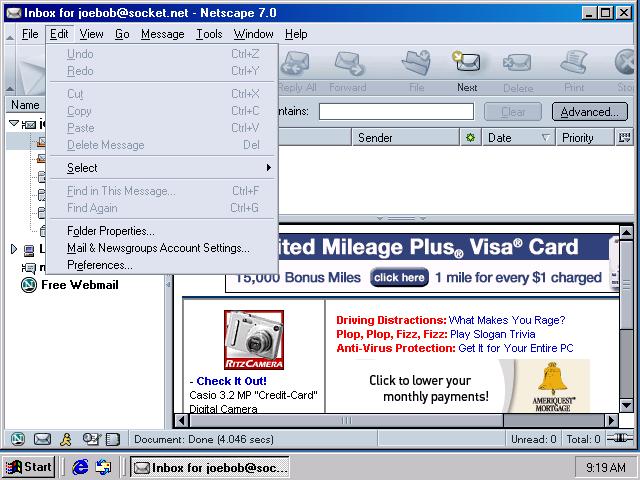
Task: Click the scroll right arrow
Action: coord(611,420)
